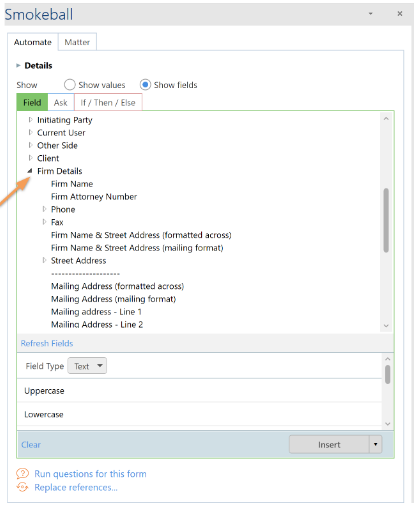Close the Smokeball task pane
Viewport: 417px width, 510px height.
[x=400, y=14]
